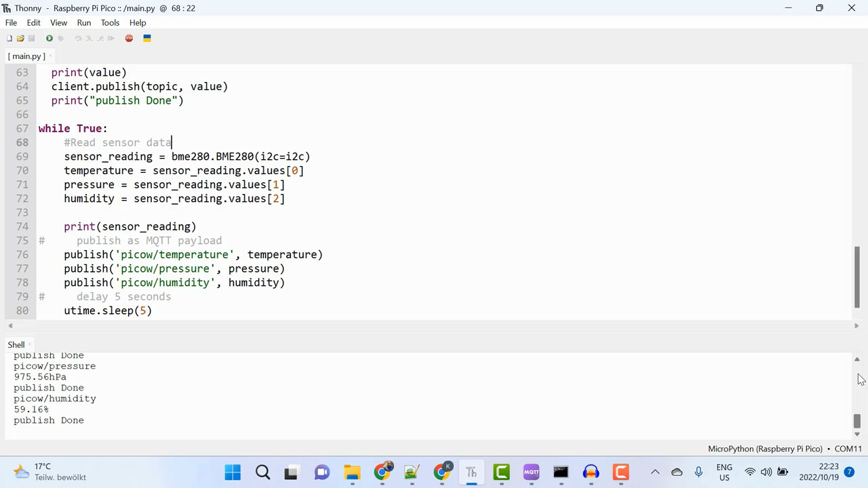Click line number 74 in the gutter

(22, 226)
